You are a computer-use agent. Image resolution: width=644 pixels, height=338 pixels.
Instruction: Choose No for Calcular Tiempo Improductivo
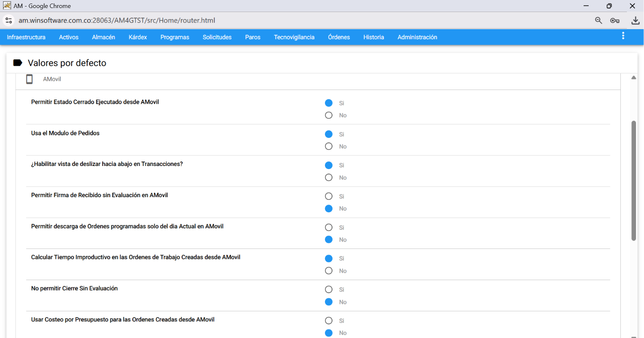point(329,271)
